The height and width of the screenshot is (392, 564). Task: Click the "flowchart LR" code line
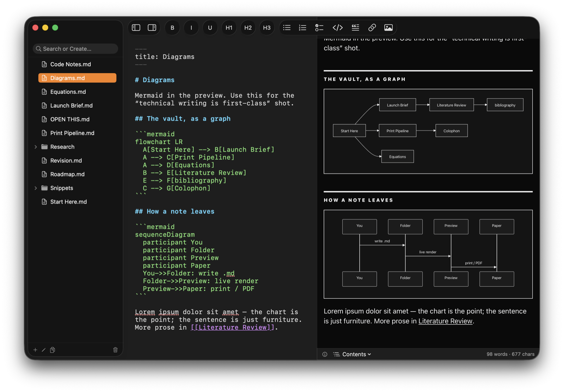click(159, 142)
